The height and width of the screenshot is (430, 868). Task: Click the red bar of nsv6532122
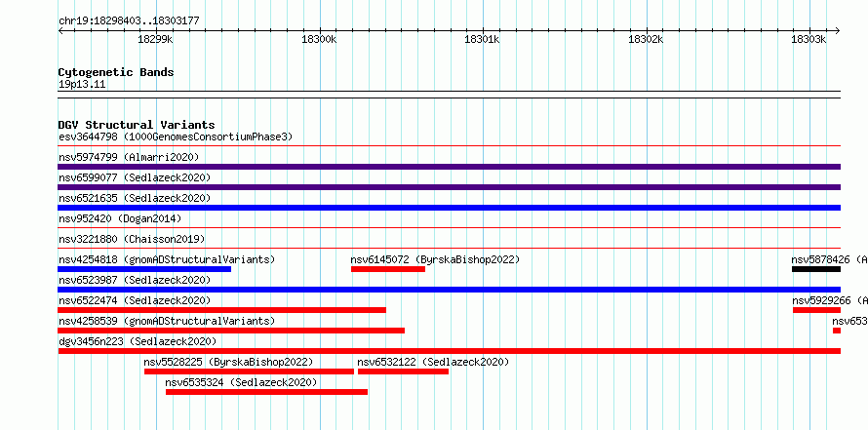[403, 371]
